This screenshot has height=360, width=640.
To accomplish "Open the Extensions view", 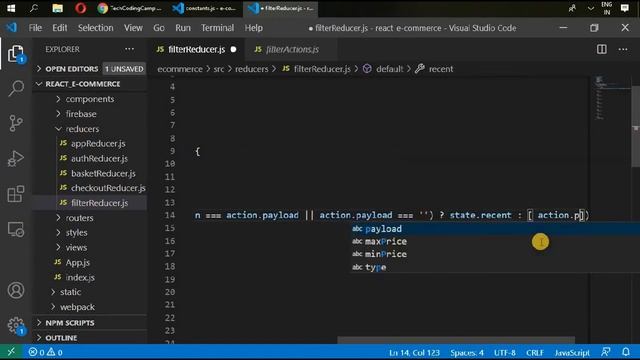I will point(16,194).
